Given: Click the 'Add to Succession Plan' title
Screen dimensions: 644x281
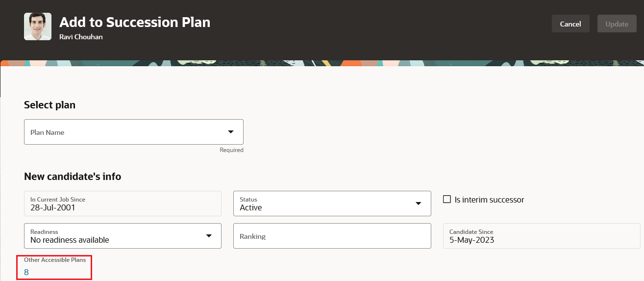Looking at the screenshot, I should point(135,22).
